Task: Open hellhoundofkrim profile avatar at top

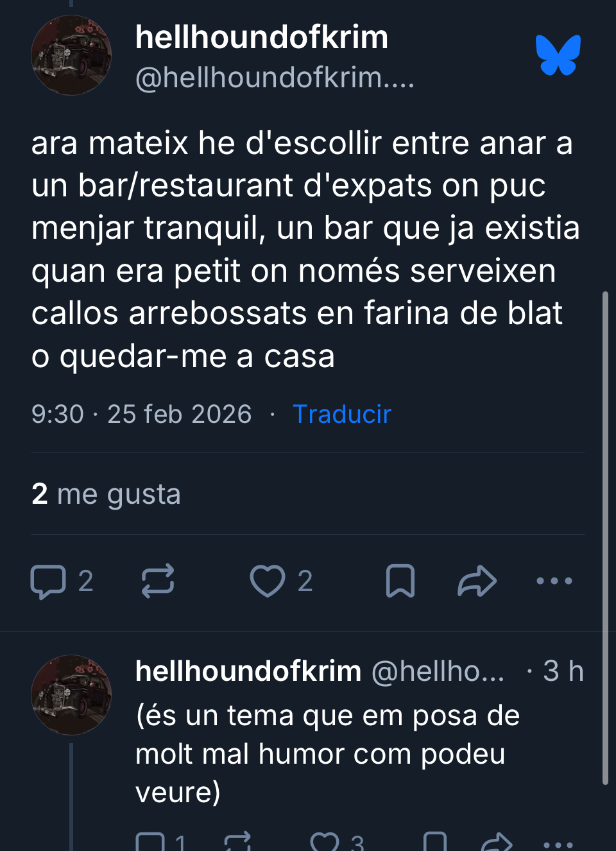Action: click(x=71, y=55)
